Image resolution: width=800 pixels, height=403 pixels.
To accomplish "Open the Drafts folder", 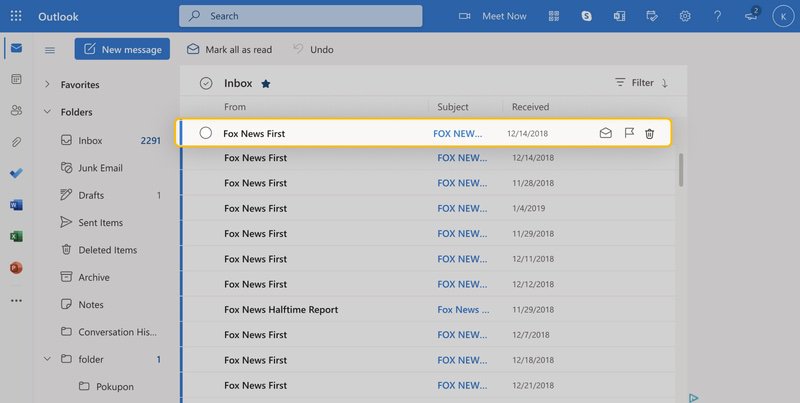I will pos(110,195).
